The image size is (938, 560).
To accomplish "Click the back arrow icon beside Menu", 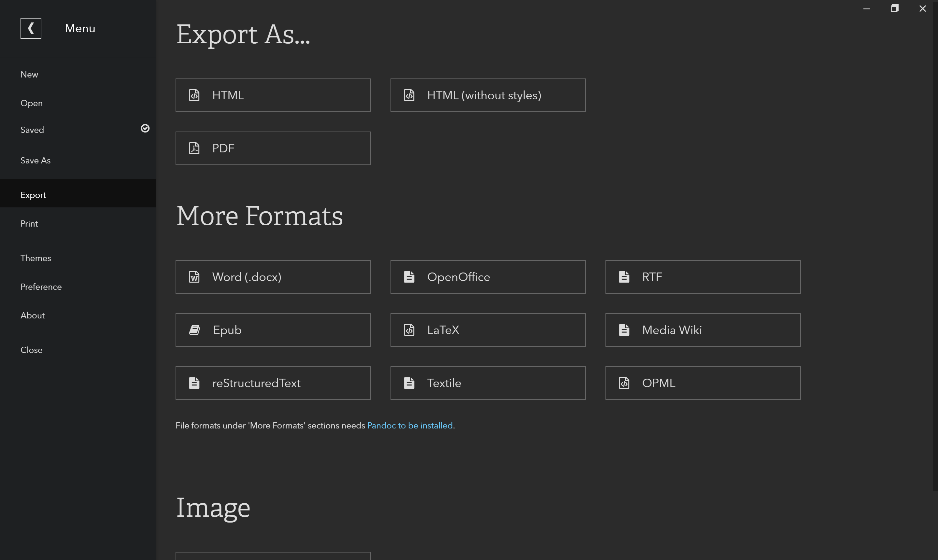I will (31, 28).
